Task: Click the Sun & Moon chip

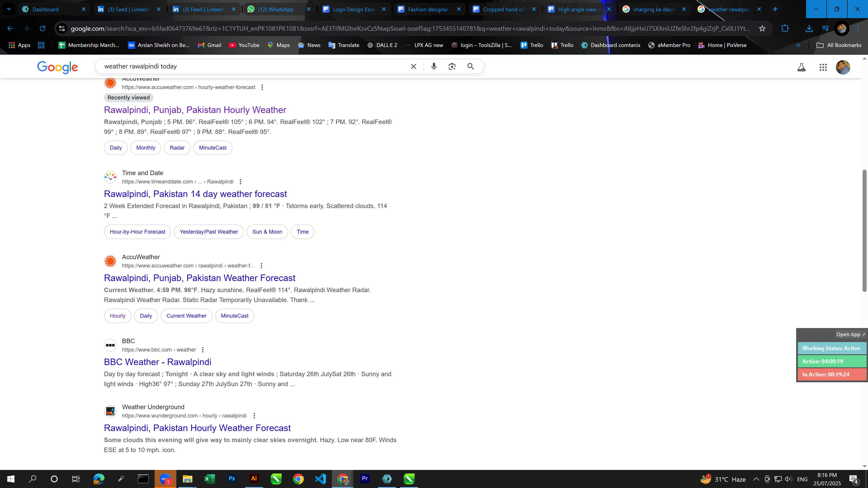Action: pos(267,232)
